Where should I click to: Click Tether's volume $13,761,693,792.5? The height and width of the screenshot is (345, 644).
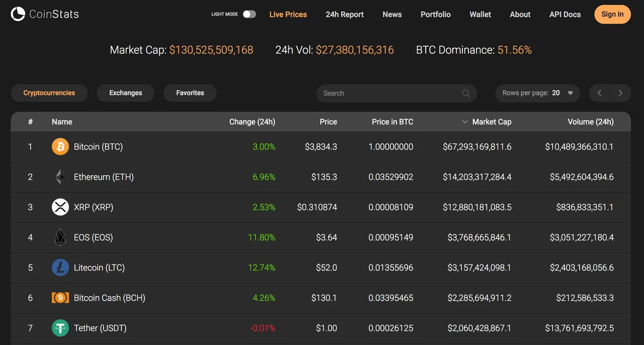coord(580,328)
